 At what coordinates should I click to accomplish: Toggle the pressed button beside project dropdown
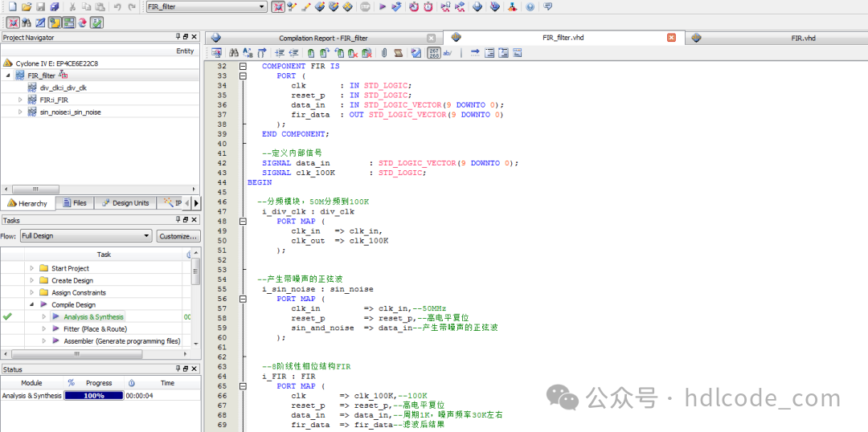coord(277,7)
